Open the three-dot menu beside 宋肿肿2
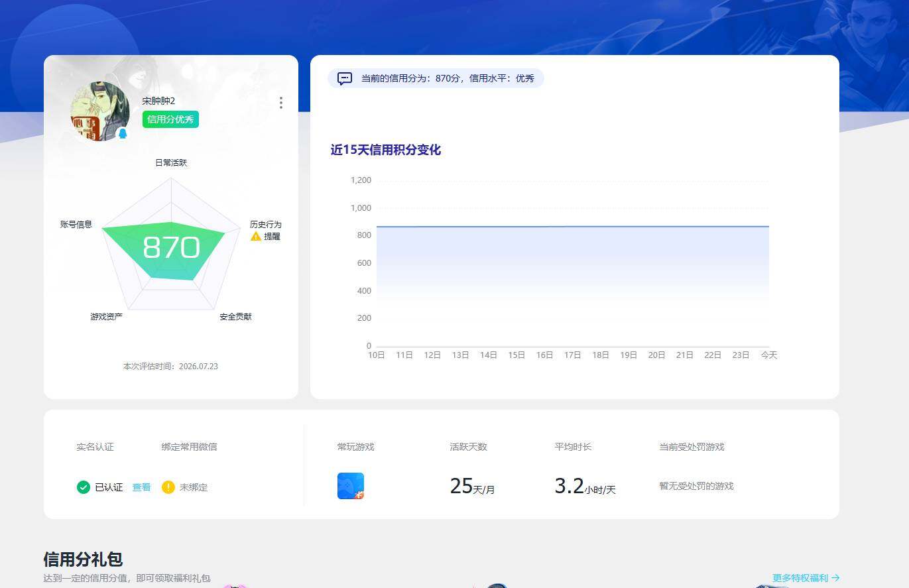Image resolution: width=909 pixels, height=588 pixels. [281, 103]
